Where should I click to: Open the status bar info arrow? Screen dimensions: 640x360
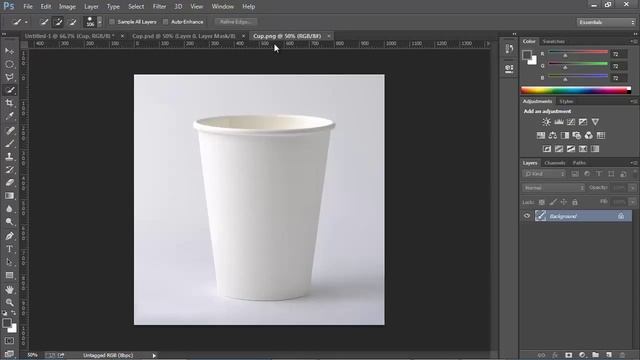coord(154,356)
